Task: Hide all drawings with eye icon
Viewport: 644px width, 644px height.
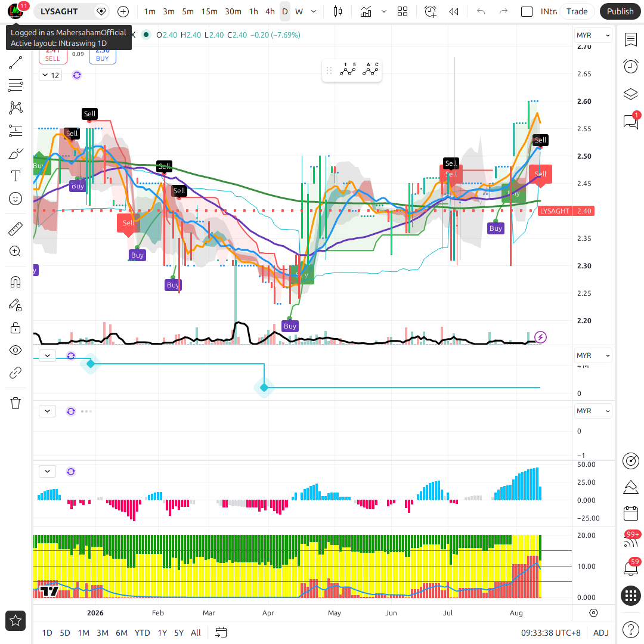Action: [x=16, y=351]
